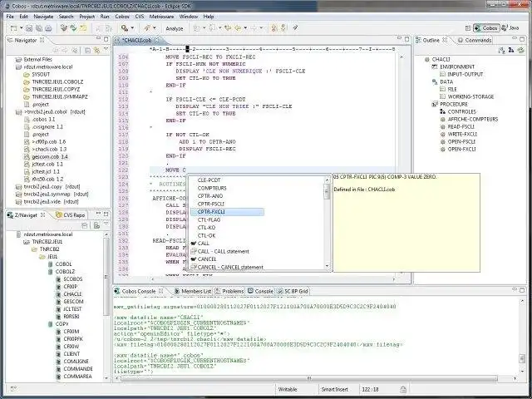Switch to the Cobos perspective

(x=485, y=27)
